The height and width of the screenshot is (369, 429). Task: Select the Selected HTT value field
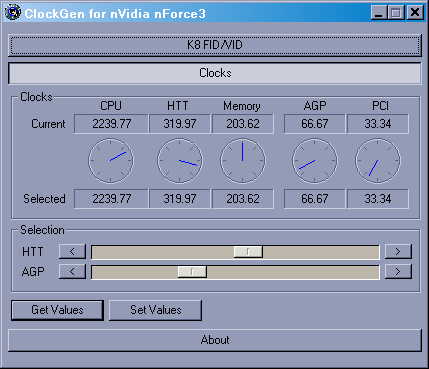[x=180, y=199]
